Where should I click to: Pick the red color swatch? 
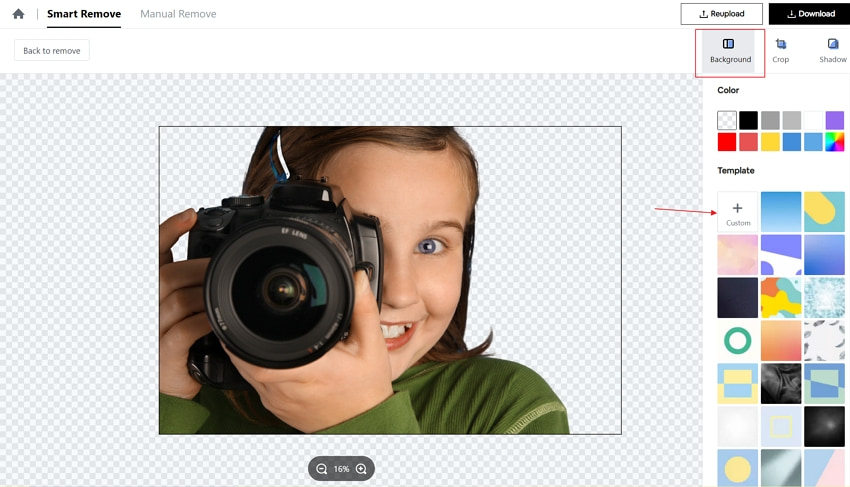727,142
